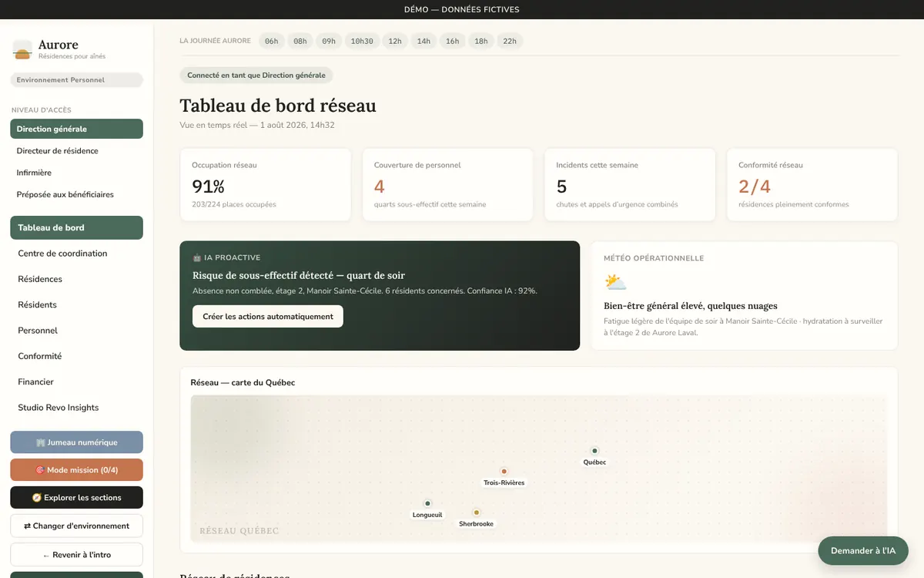This screenshot has height=578, width=924.
Task: Click the Météo opérationnelle card
Action: [745, 296]
